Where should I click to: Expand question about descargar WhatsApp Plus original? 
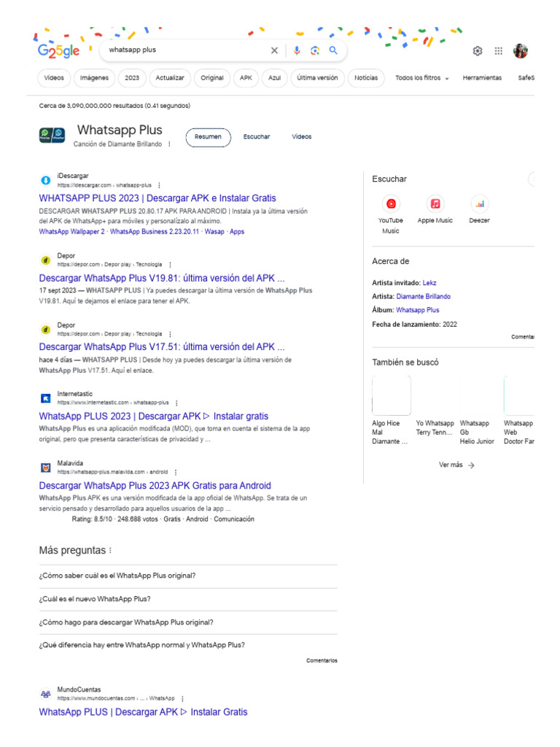188,623
